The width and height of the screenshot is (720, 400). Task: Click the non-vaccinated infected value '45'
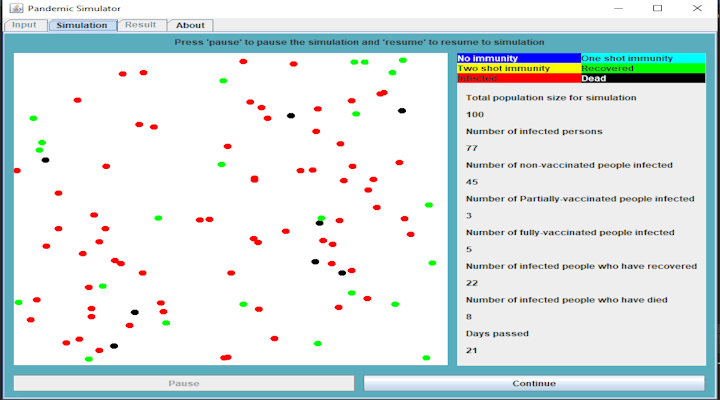pos(472,182)
